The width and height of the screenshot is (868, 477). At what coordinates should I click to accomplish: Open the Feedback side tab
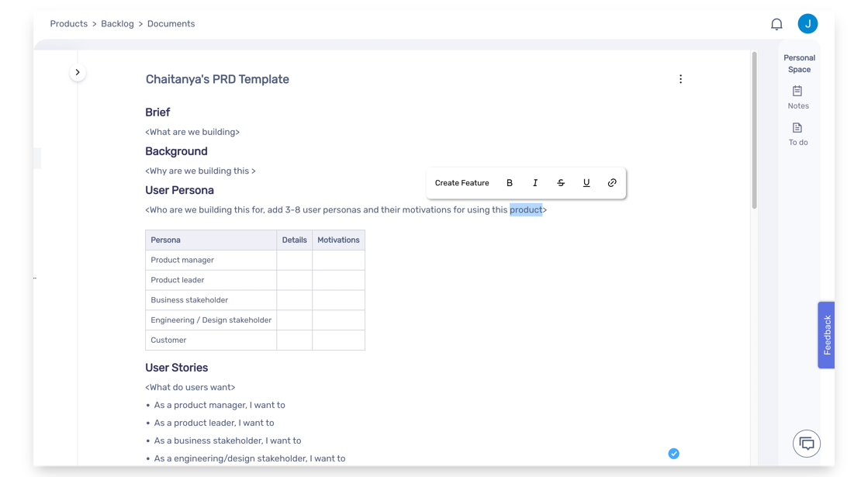[x=826, y=335]
